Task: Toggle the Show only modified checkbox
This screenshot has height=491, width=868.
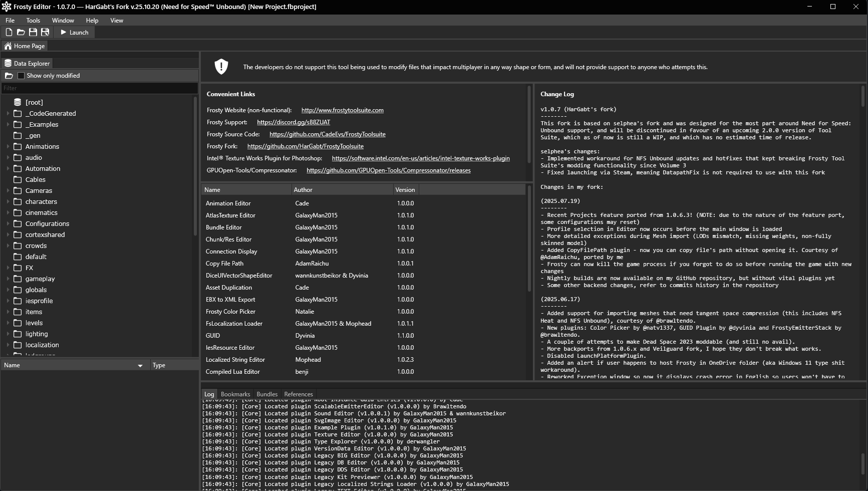Action: click(x=21, y=76)
